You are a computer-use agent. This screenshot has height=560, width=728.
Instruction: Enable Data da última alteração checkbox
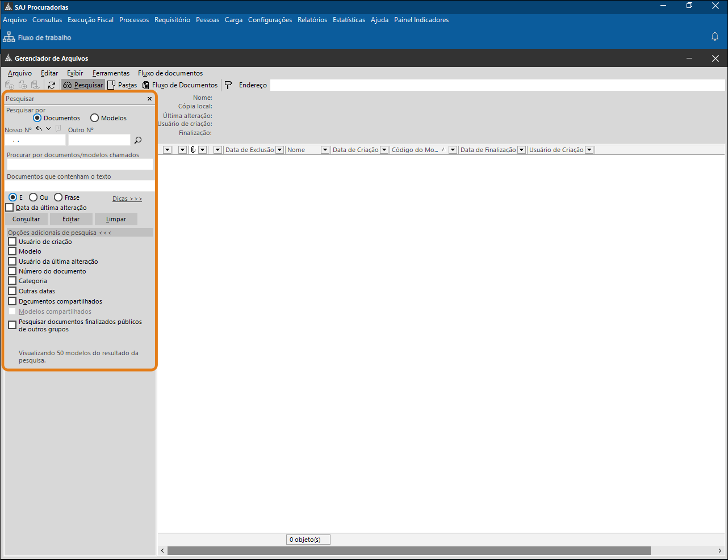[10, 208]
